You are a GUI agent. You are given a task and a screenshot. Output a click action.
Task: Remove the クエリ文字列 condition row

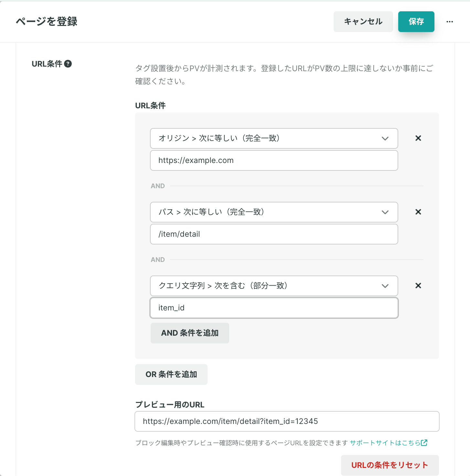click(418, 286)
